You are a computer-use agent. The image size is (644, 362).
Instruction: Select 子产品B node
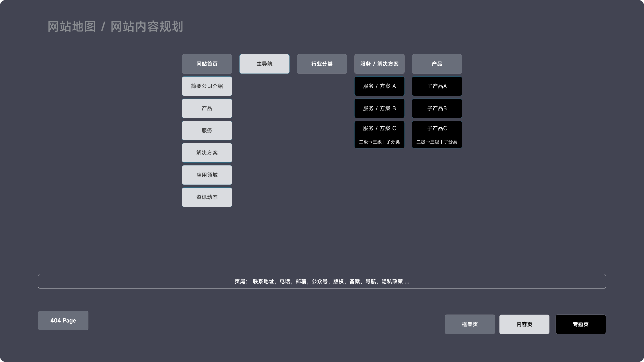click(437, 108)
